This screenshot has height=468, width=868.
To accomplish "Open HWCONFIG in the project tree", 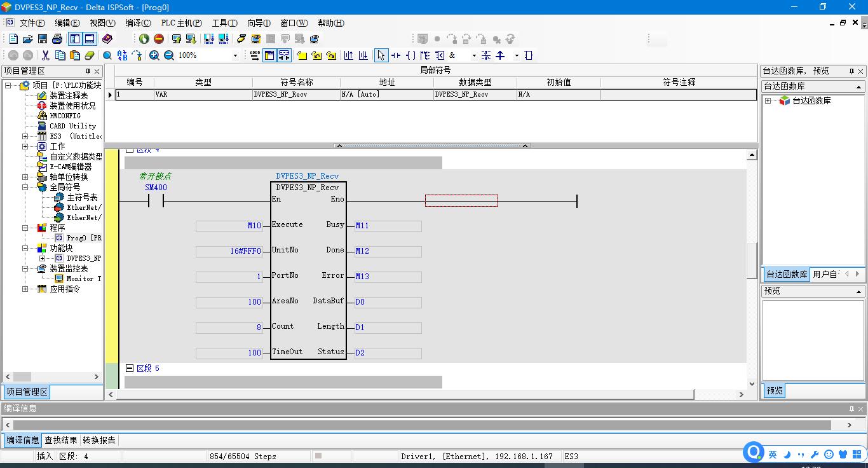I will pos(65,116).
